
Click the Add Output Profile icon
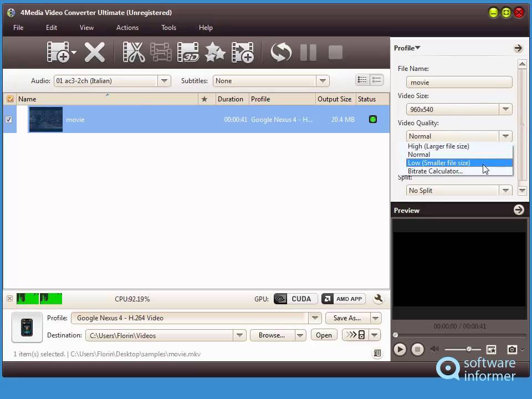coord(242,52)
